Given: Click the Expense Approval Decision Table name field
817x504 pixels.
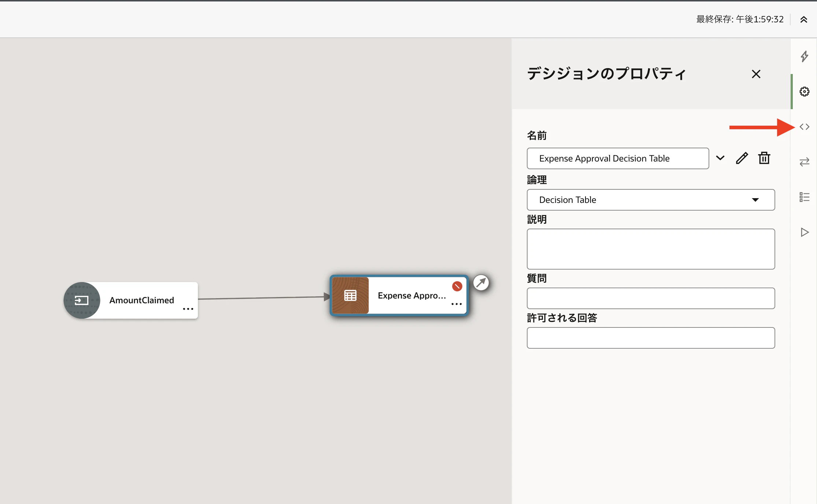Looking at the screenshot, I should tap(618, 158).
